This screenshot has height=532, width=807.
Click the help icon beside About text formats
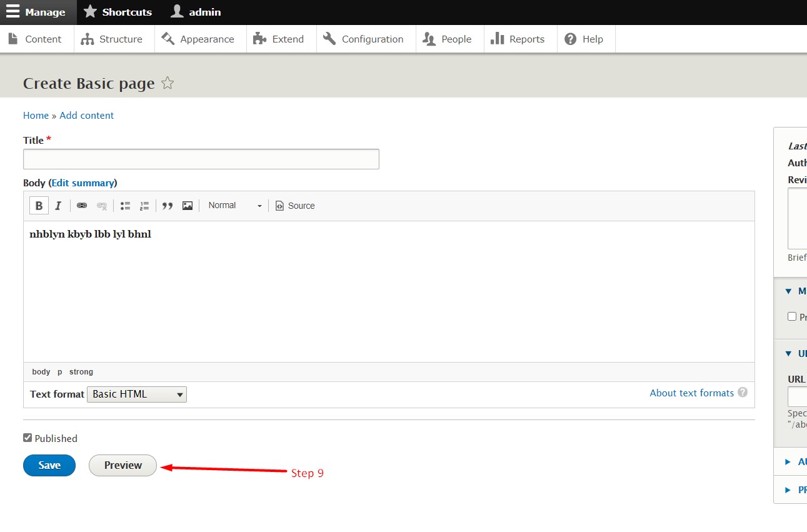pyautogui.click(x=743, y=393)
